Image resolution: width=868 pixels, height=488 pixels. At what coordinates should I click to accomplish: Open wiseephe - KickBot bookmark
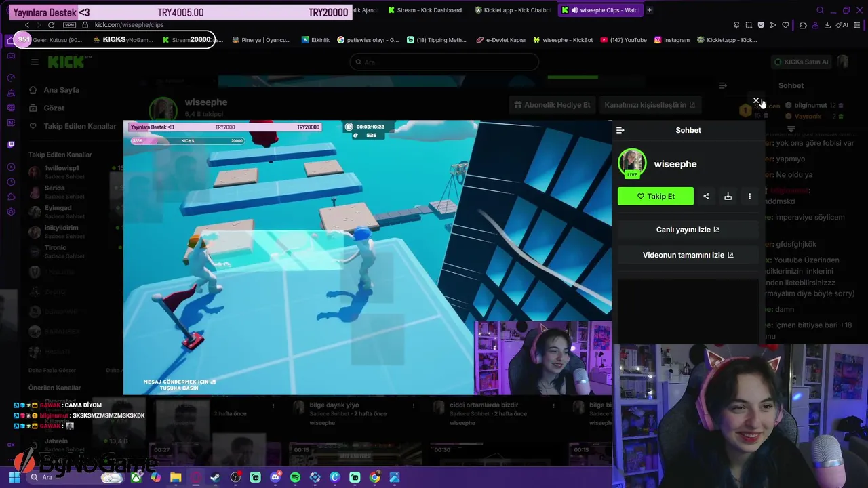pos(563,40)
